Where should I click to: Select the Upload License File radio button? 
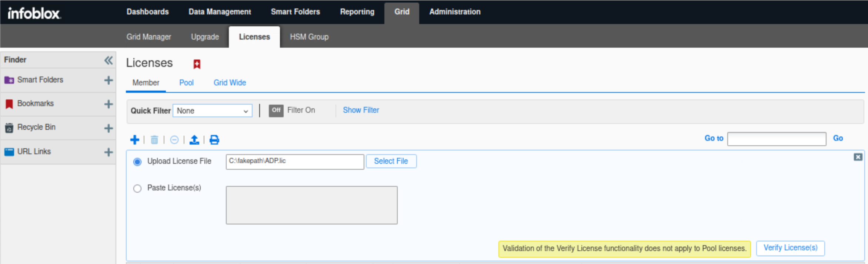tap(137, 162)
